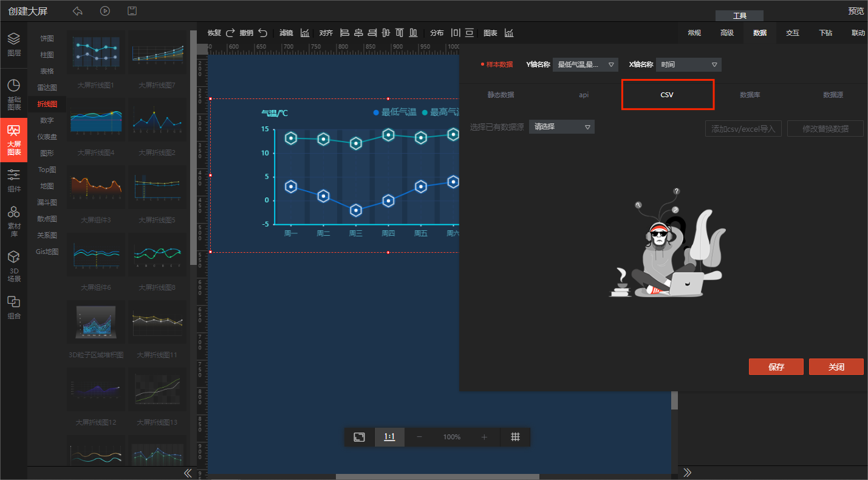The width and height of the screenshot is (868, 480).
Task: Click the align left icon
Action: point(345,33)
